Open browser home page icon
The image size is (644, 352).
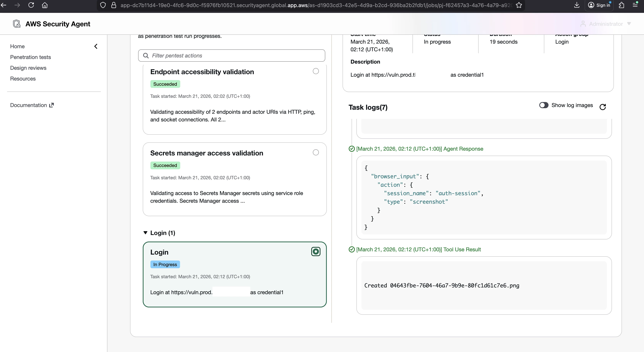pos(45,5)
